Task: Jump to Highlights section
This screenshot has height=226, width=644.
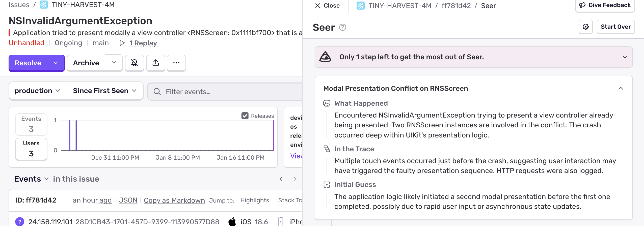Action: point(254,200)
